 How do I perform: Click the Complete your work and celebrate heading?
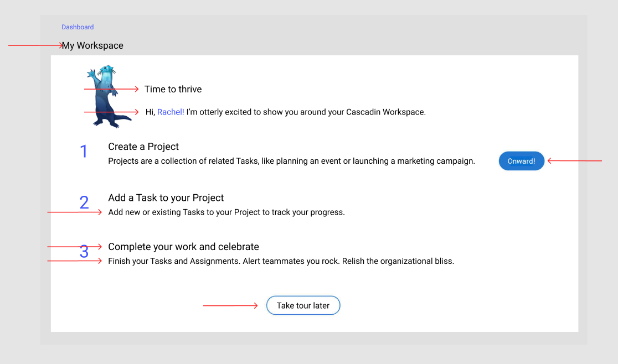pyautogui.click(x=184, y=247)
